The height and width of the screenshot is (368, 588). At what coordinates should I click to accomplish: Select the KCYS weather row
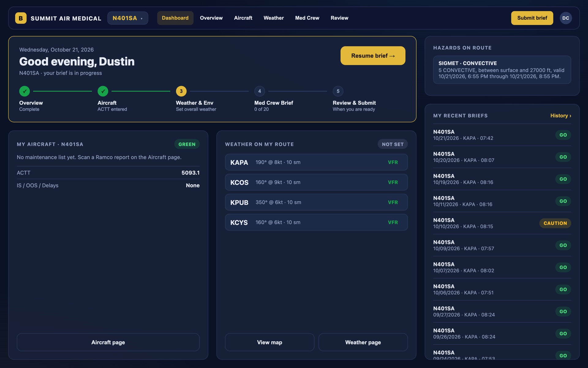coord(316,222)
